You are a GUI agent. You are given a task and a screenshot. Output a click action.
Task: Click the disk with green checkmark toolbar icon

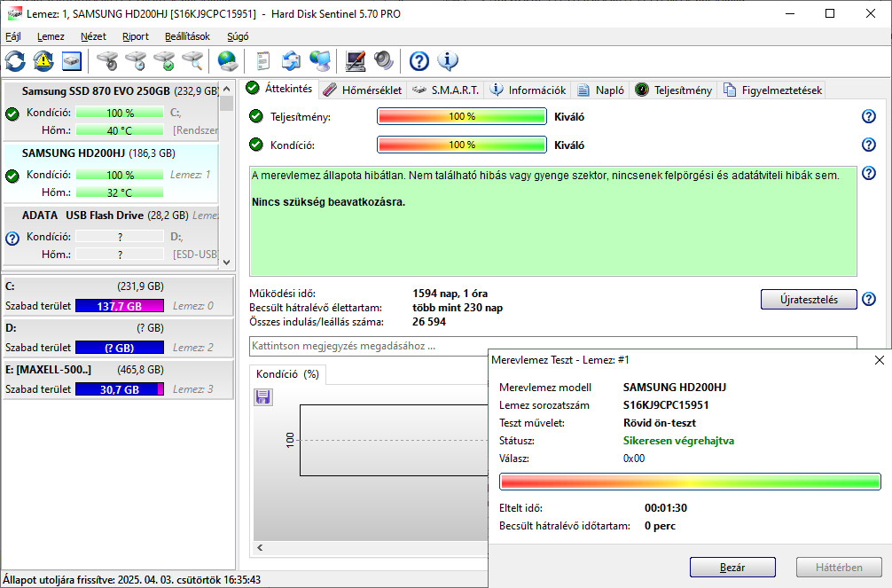(x=164, y=61)
